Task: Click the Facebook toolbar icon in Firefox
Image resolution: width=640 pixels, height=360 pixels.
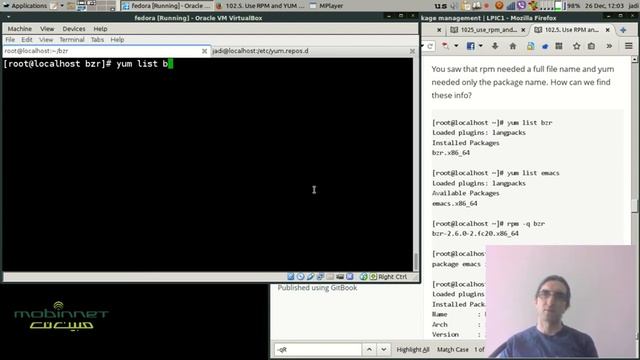Action: 471,46
